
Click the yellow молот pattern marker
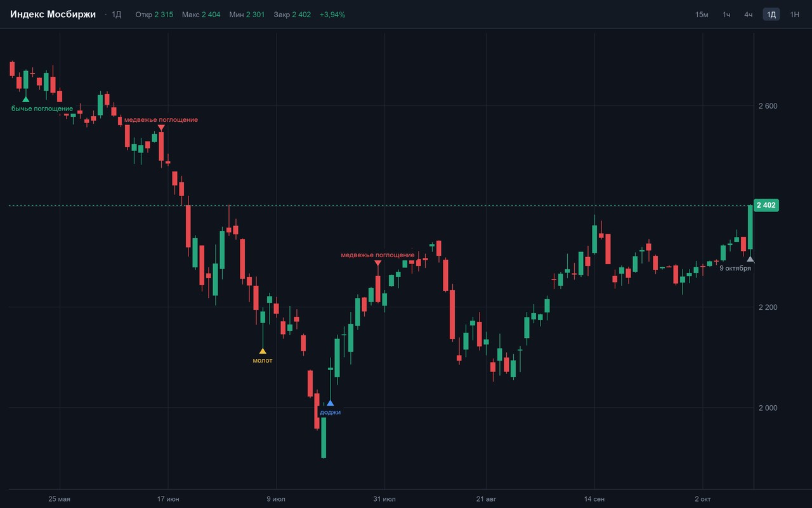click(x=263, y=351)
